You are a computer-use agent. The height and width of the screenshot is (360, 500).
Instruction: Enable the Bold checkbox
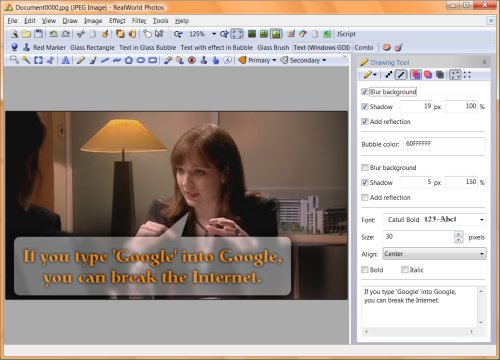click(365, 270)
